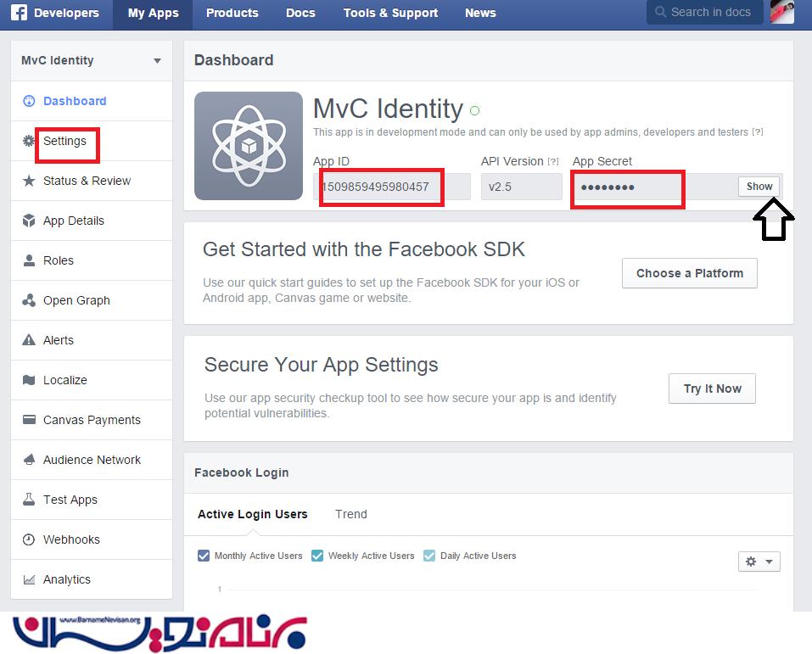
Task: Switch to the Trend tab
Action: coord(351,514)
